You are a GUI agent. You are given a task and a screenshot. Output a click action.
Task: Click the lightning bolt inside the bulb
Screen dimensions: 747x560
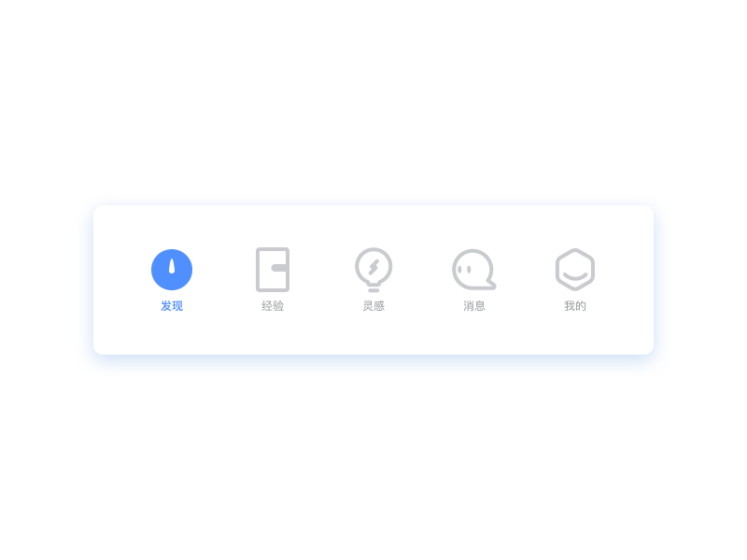click(373, 267)
